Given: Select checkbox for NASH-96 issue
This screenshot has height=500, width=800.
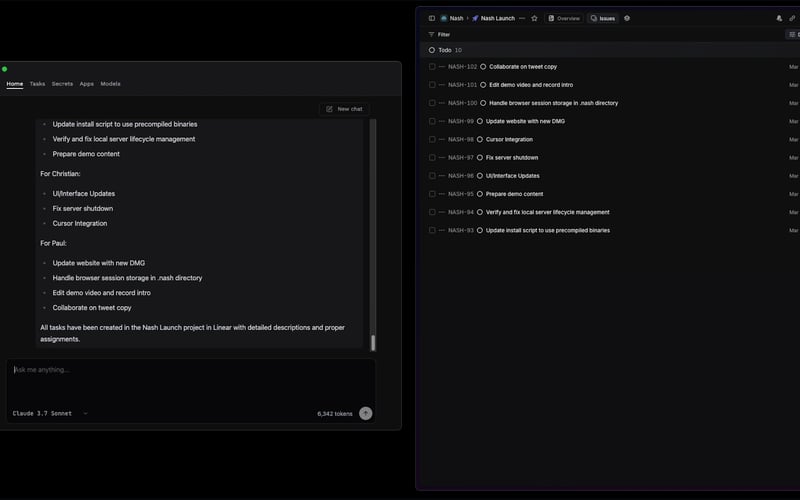Looking at the screenshot, I should pos(432,176).
